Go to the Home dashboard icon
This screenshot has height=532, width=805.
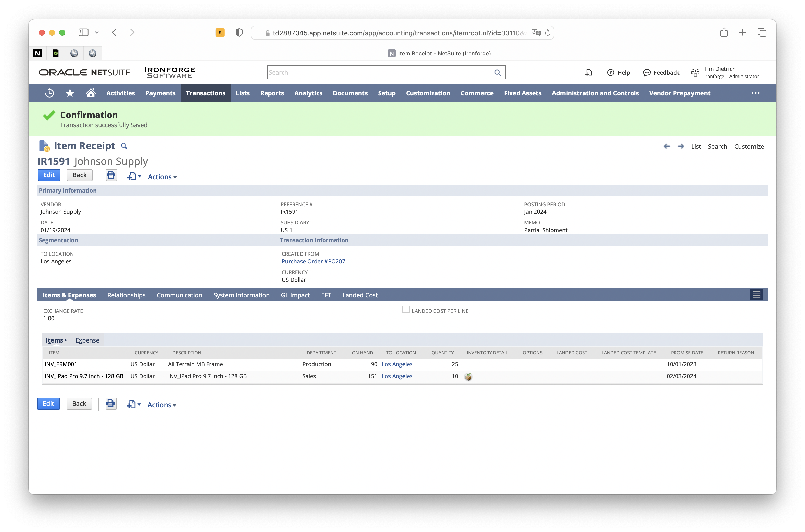click(91, 93)
